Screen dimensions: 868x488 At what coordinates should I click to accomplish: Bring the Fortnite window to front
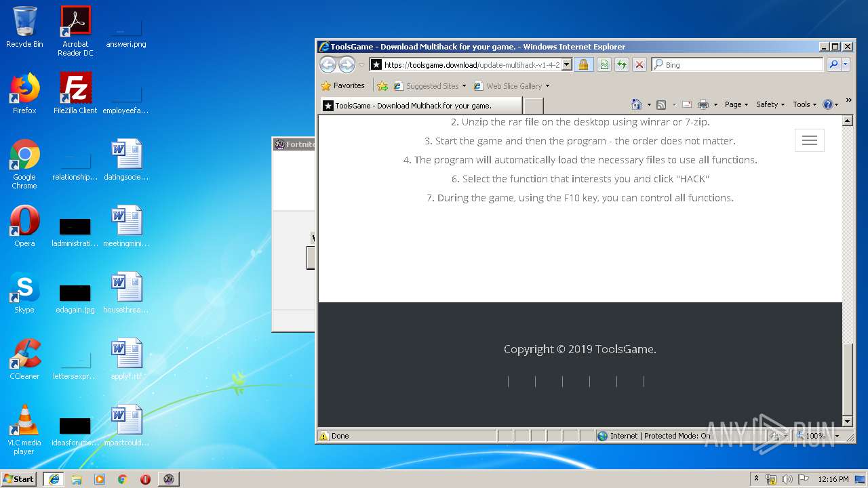click(x=294, y=144)
